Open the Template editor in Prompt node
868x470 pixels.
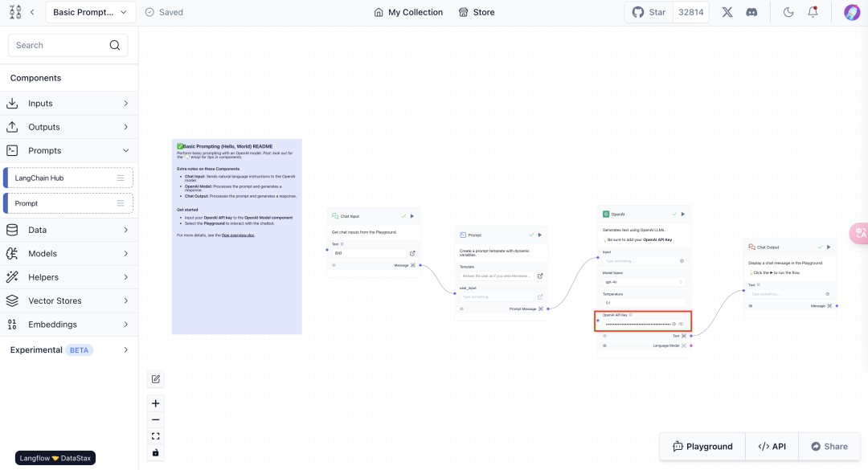click(540, 276)
